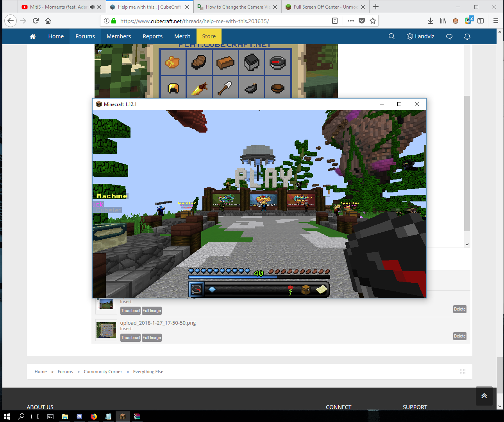Open Landviz account menu
Viewport: 504px width, 422px height.
pyautogui.click(x=420, y=36)
